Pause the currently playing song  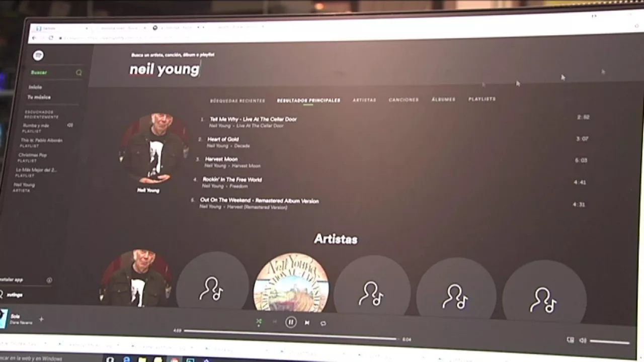(x=291, y=322)
